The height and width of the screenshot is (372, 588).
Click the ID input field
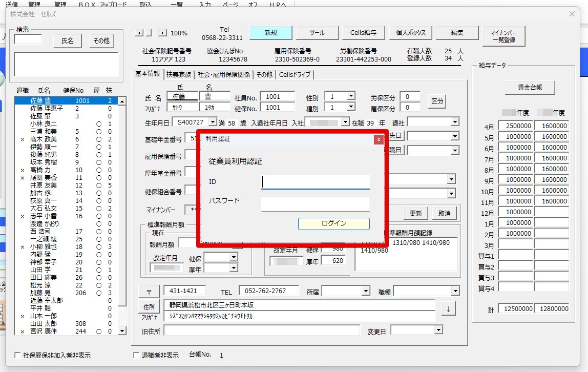tap(316, 182)
